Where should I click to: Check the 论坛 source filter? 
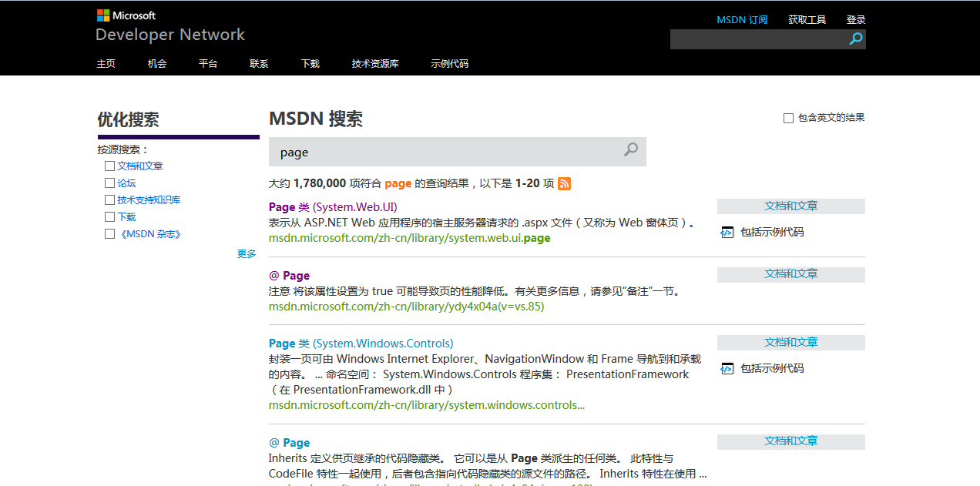pos(109,183)
